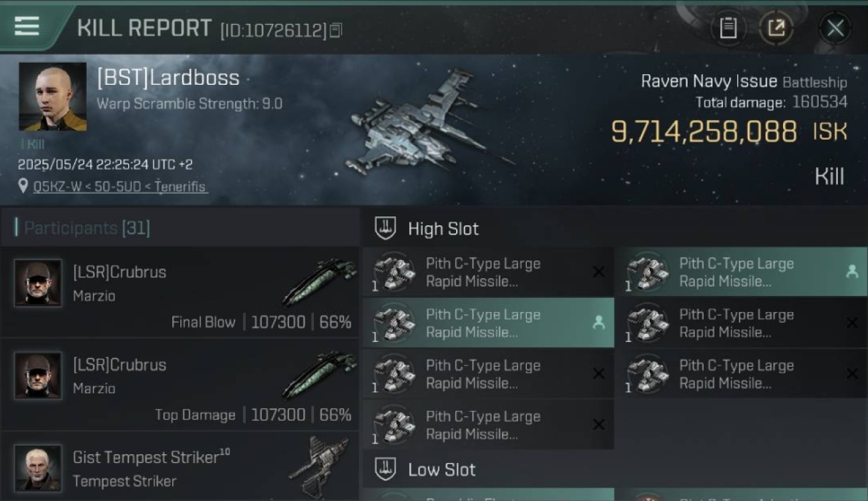Select highlighted launcher in left column
This screenshot has height=501, width=868.
488,323
